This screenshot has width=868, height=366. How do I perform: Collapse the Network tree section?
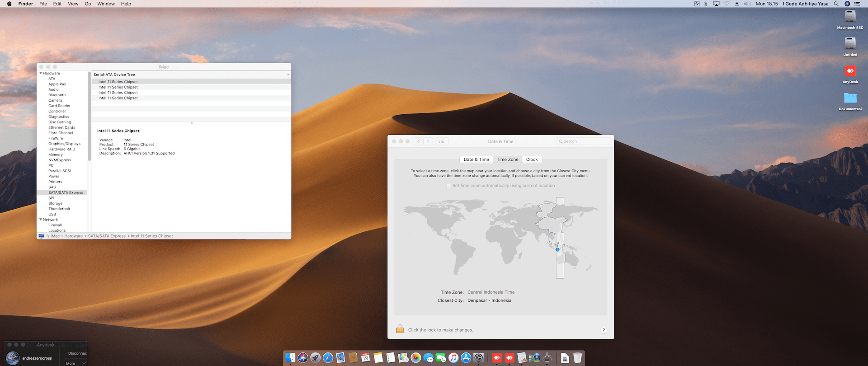pyautogui.click(x=41, y=220)
